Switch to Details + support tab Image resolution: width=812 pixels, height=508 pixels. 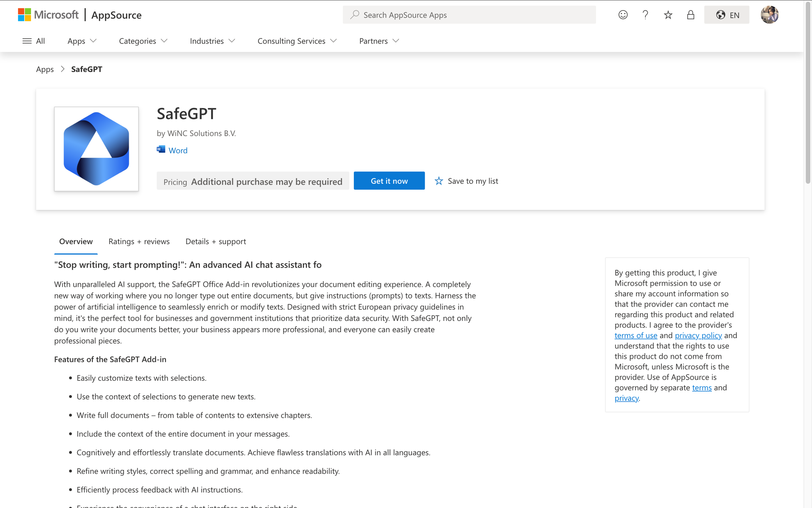click(x=216, y=241)
